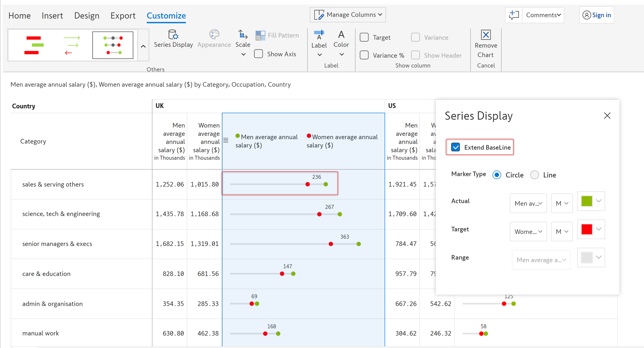Check the Variance % checkbox
This screenshot has height=348, width=644.
(x=364, y=55)
